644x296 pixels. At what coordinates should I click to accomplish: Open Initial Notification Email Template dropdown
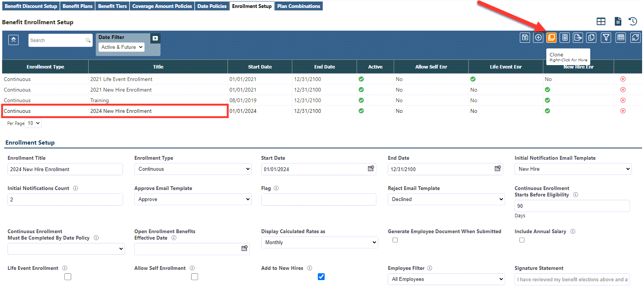573,169
